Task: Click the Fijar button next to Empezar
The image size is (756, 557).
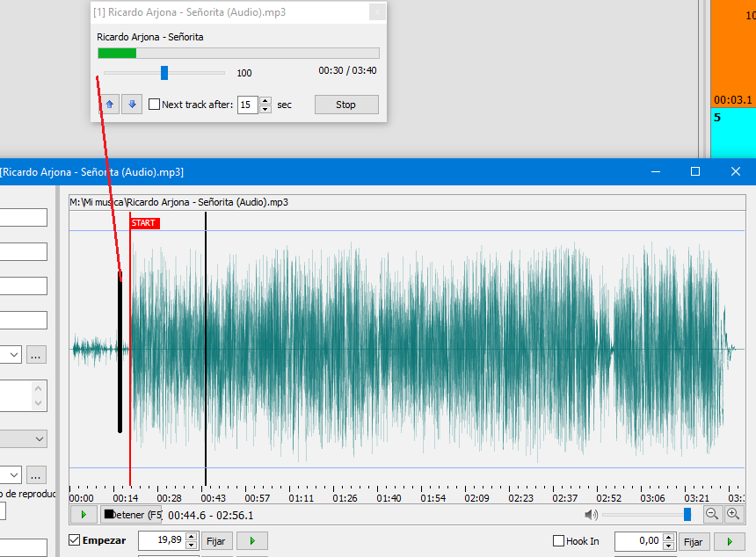Action: (x=216, y=541)
